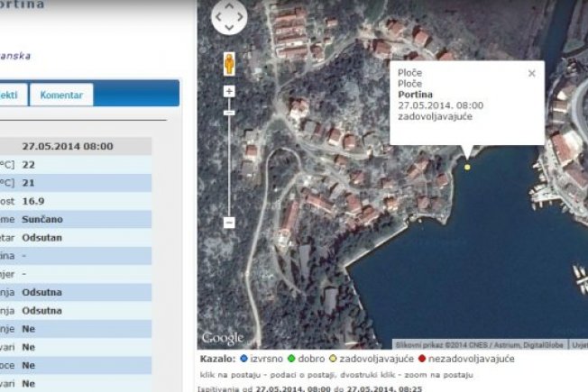Pan the map up with the navigation arrow
Image resolution: width=588 pixels, height=392 pixels.
(x=229, y=6)
